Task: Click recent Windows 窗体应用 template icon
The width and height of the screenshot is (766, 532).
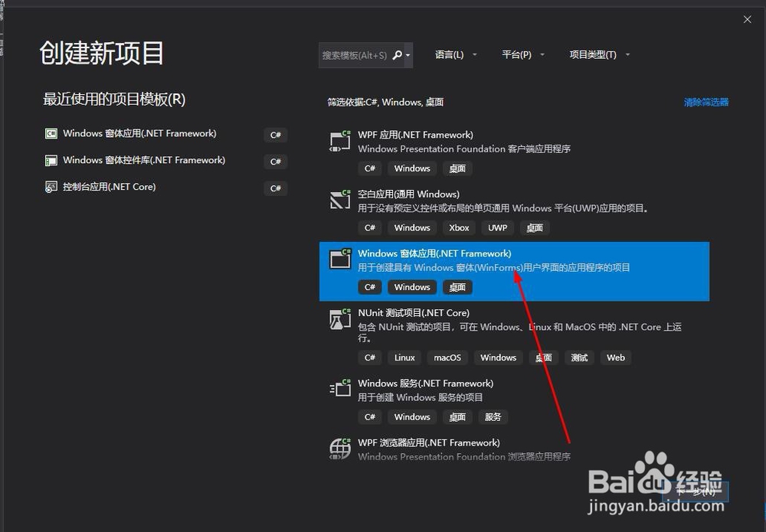Action: [51, 134]
